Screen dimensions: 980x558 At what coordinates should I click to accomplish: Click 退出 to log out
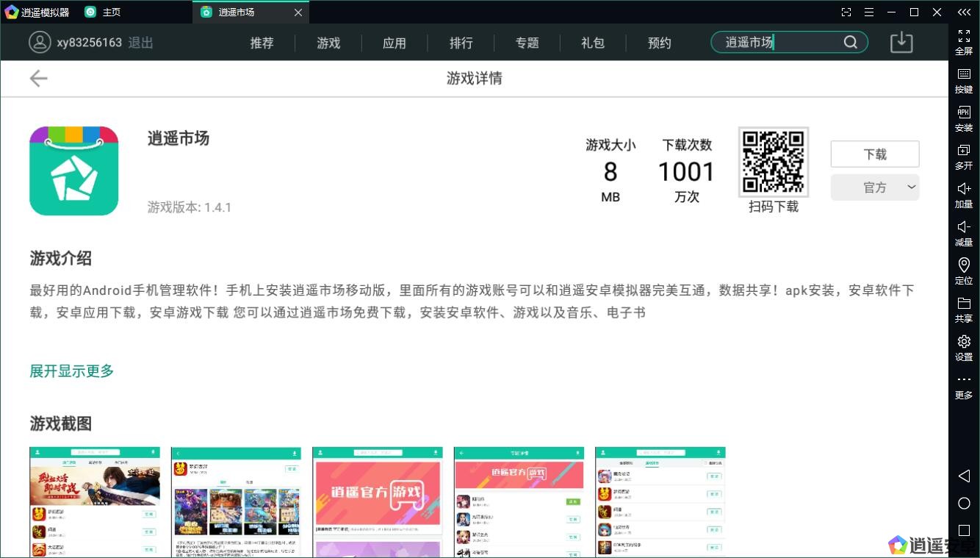tap(140, 43)
